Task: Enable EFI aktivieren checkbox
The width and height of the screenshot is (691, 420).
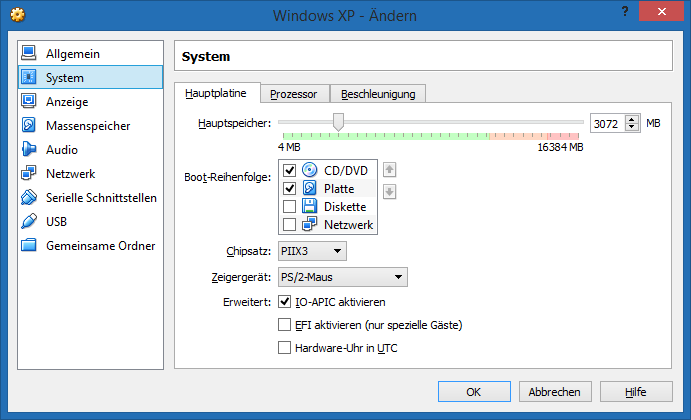Action: click(x=285, y=325)
